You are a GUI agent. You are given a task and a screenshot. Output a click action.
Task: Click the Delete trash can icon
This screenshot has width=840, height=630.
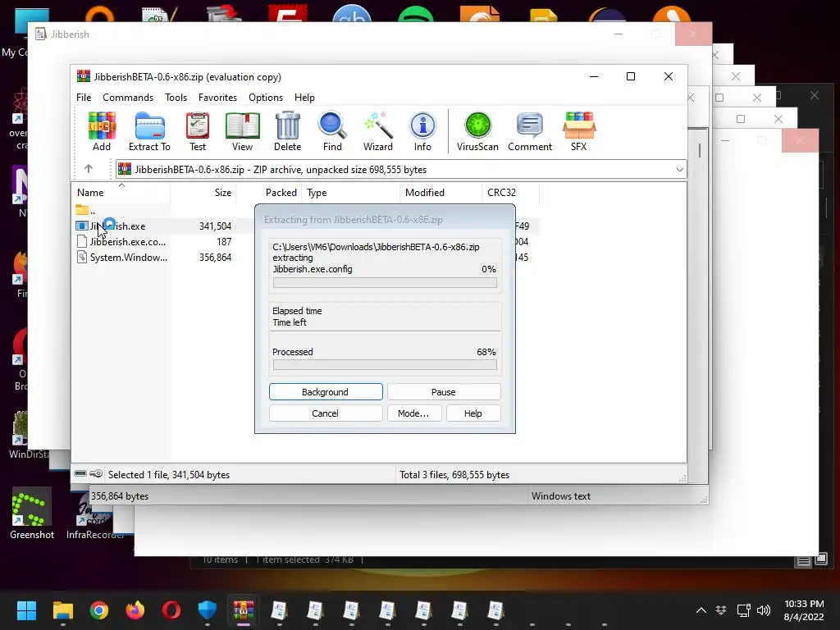(288, 131)
